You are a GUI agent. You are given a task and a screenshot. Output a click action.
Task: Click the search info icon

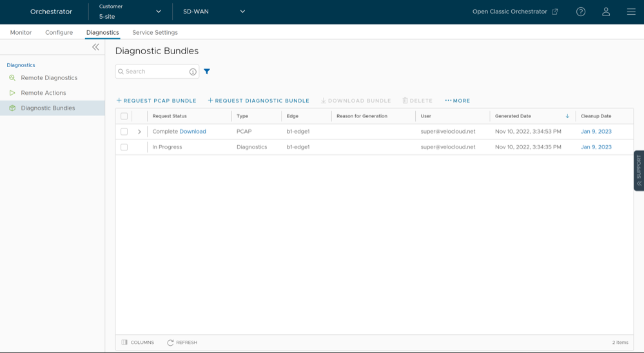(x=193, y=72)
